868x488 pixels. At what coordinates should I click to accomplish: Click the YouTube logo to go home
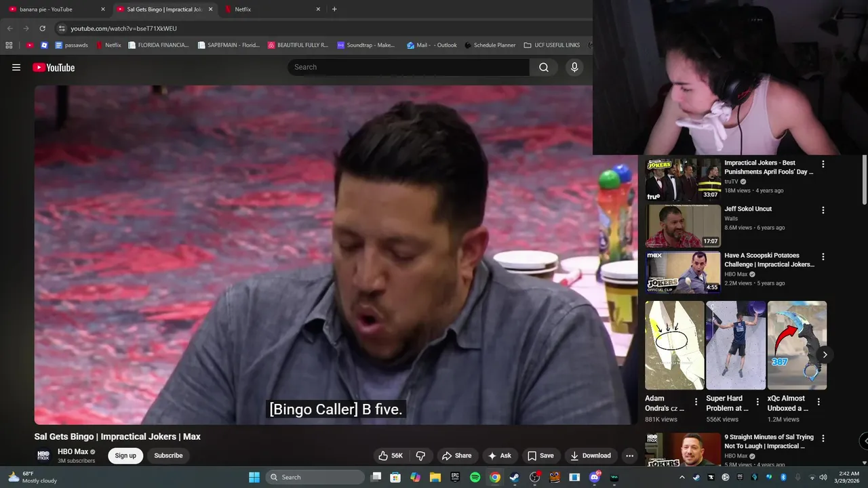click(x=54, y=67)
